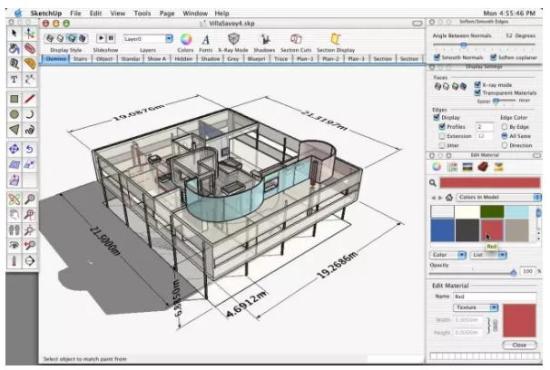Toggle the X-Ray Mode toolbar icon

coord(234,39)
